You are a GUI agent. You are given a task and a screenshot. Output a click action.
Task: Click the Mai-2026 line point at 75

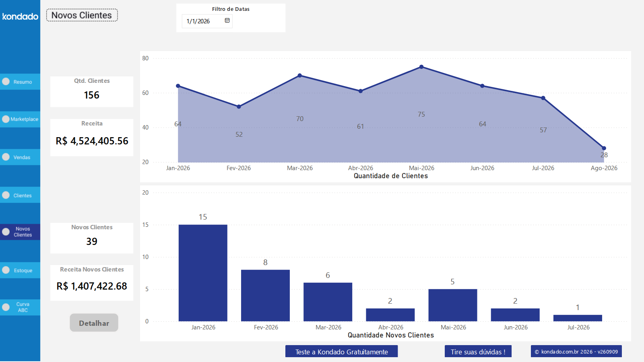[421, 67]
